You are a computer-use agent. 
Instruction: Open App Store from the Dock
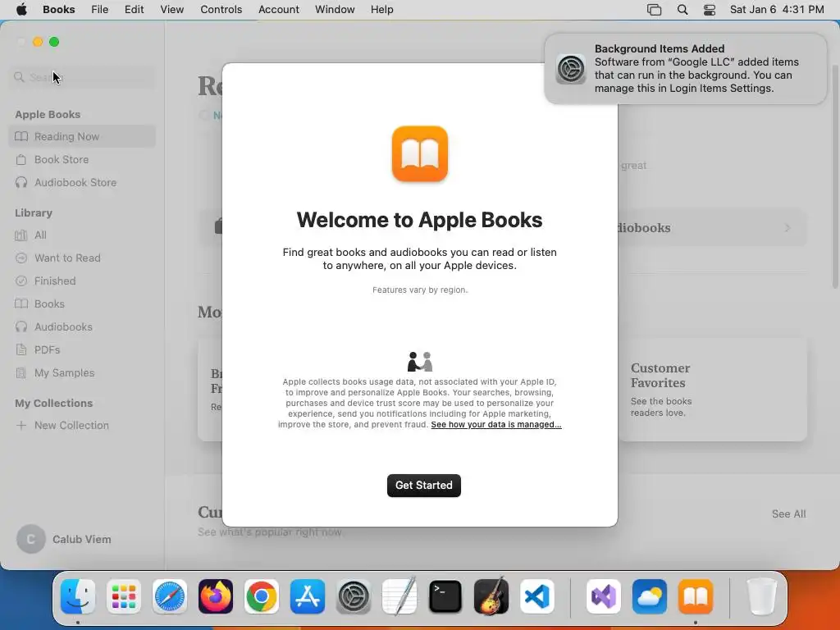(x=308, y=597)
